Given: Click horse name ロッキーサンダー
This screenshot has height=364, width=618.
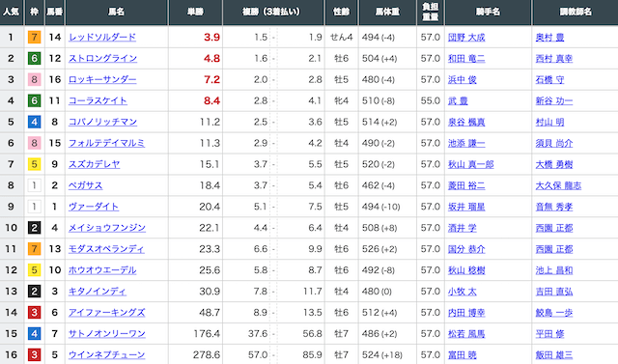Looking at the screenshot, I should coord(102,79).
